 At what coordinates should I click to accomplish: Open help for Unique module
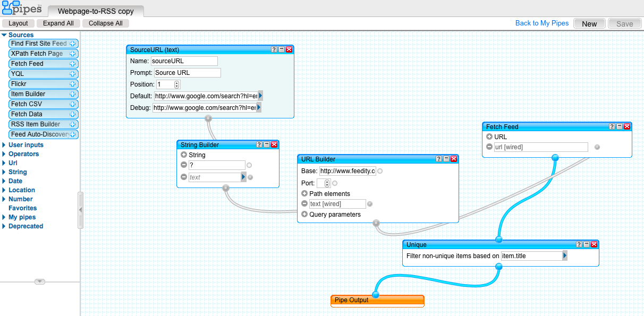point(579,244)
